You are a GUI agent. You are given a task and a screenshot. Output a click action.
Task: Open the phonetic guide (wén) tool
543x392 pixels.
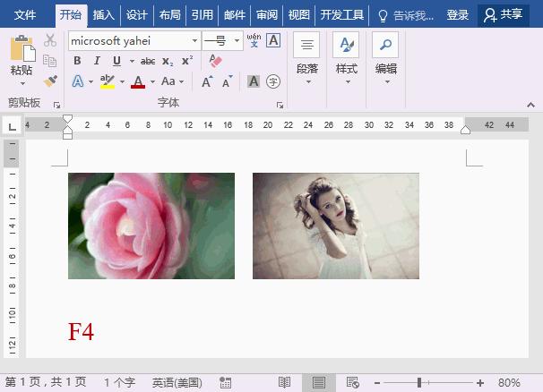[254, 40]
